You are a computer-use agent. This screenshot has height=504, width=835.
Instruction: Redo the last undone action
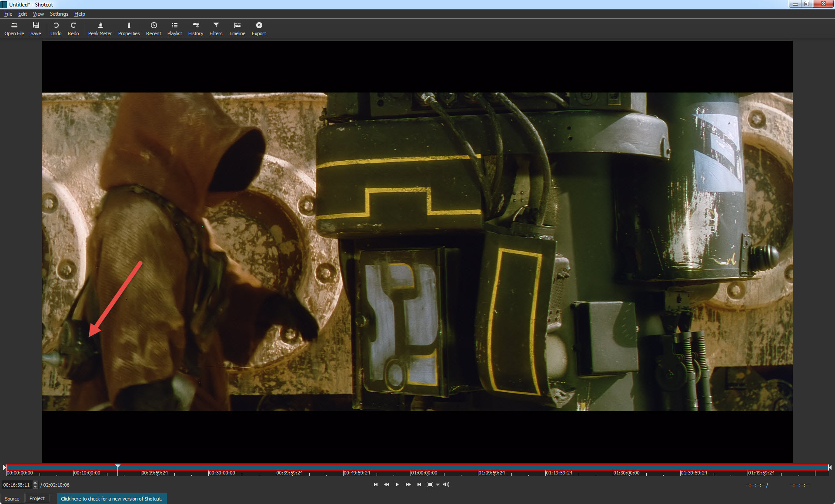(73, 29)
